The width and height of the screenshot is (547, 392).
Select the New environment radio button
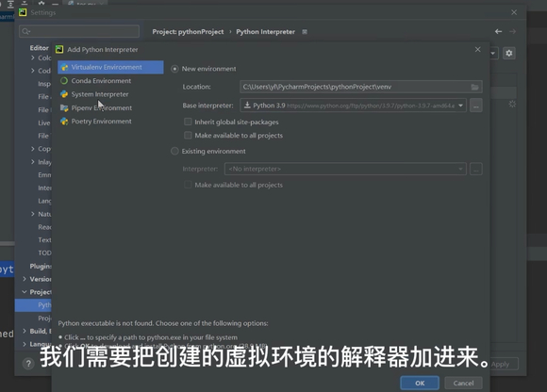[x=174, y=69]
